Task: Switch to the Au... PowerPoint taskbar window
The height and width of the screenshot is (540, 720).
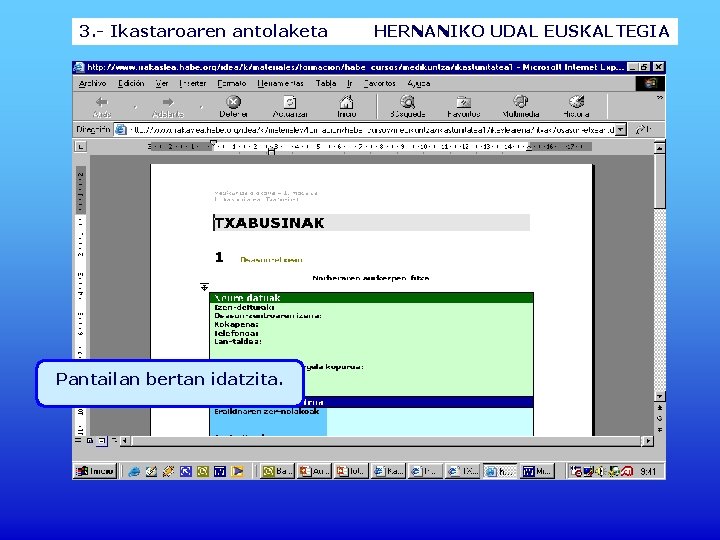Action: coord(314,471)
